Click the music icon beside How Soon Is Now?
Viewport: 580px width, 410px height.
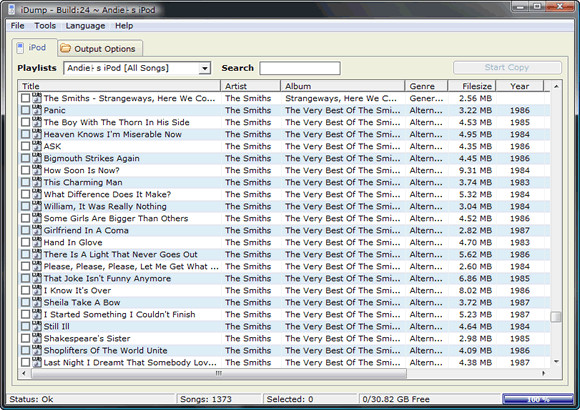[x=37, y=170]
